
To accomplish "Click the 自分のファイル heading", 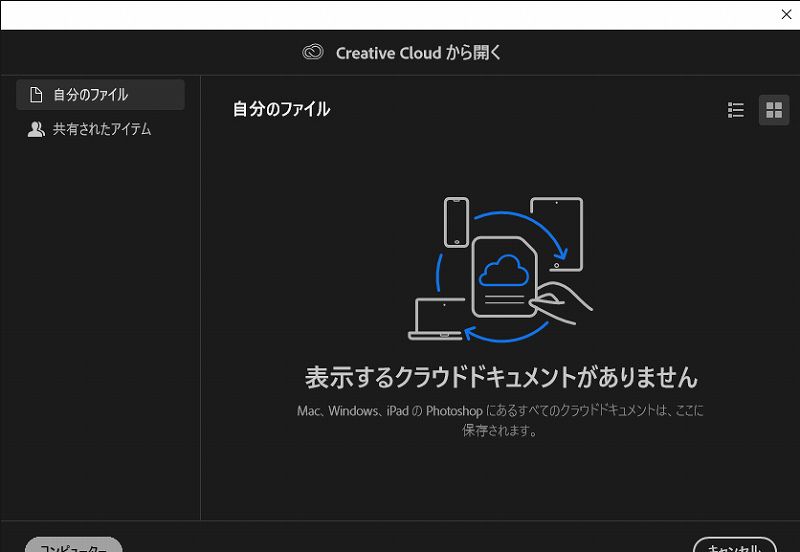I will coord(281,109).
